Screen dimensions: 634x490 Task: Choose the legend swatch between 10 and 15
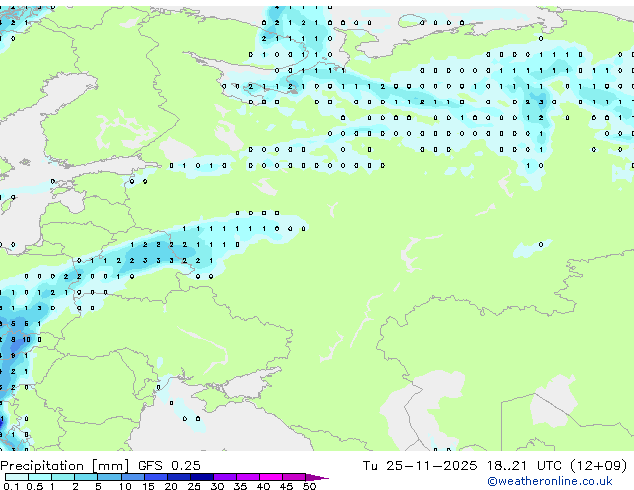tap(132, 477)
